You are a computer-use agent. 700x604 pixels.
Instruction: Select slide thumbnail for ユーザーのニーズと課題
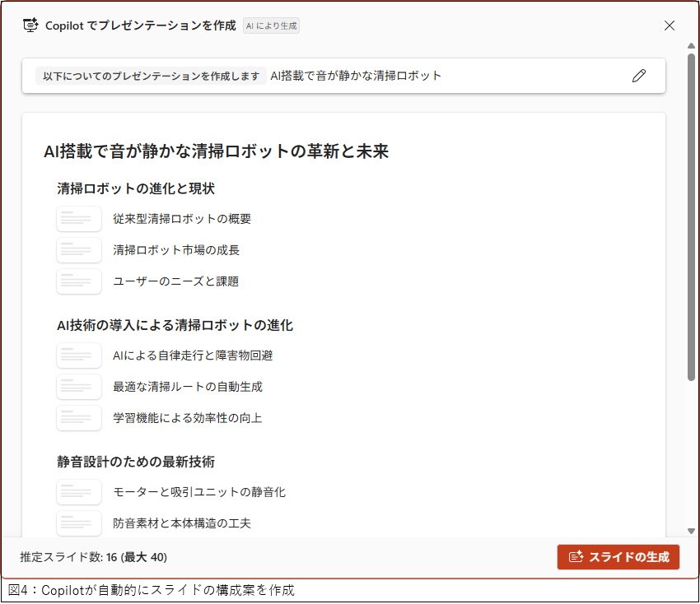(79, 281)
